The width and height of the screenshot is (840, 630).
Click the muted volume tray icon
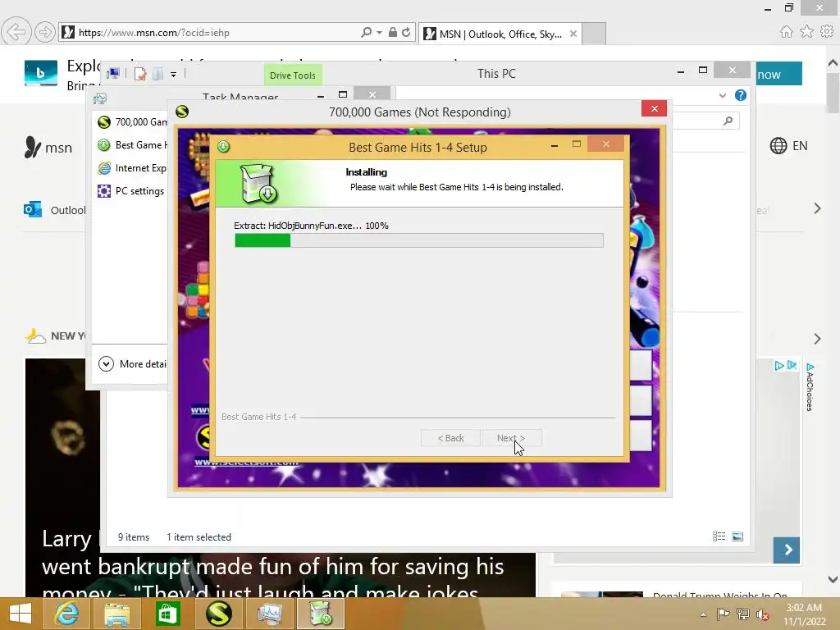pyautogui.click(x=763, y=614)
